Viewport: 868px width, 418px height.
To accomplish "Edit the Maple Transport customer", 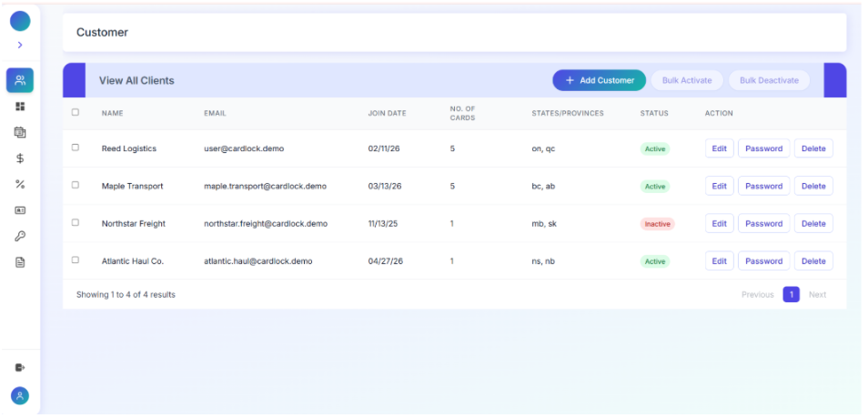I will pyautogui.click(x=719, y=187).
